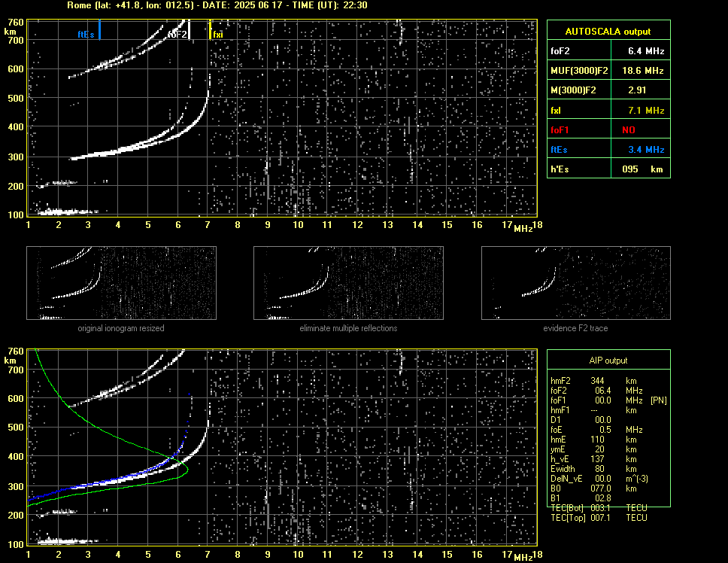The width and height of the screenshot is (728, 563).
Task: Click the TEC[Bot] value '003.1'
Action: 600,508
